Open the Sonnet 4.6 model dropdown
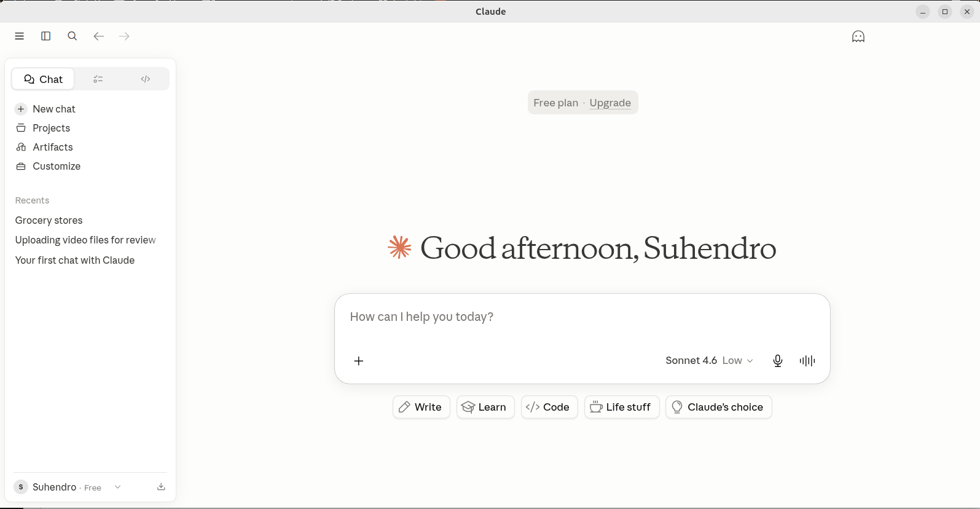 (x=709, y=361)
